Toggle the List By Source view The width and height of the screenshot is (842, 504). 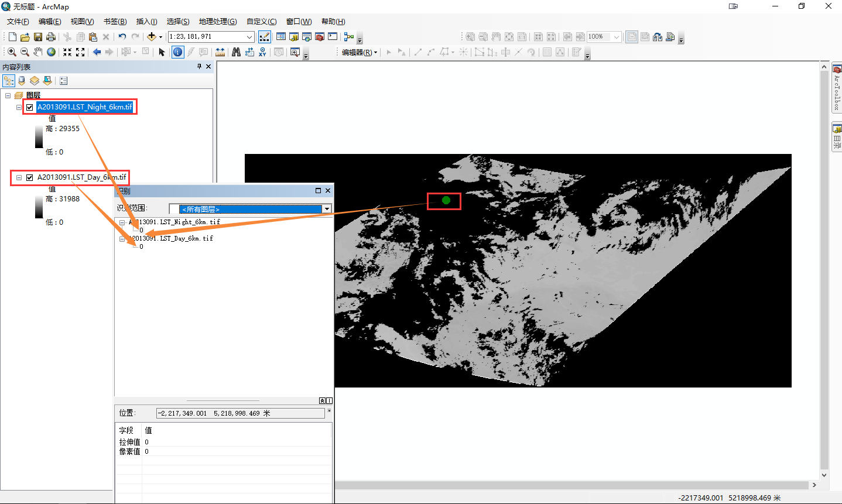[x=22, y=80]
